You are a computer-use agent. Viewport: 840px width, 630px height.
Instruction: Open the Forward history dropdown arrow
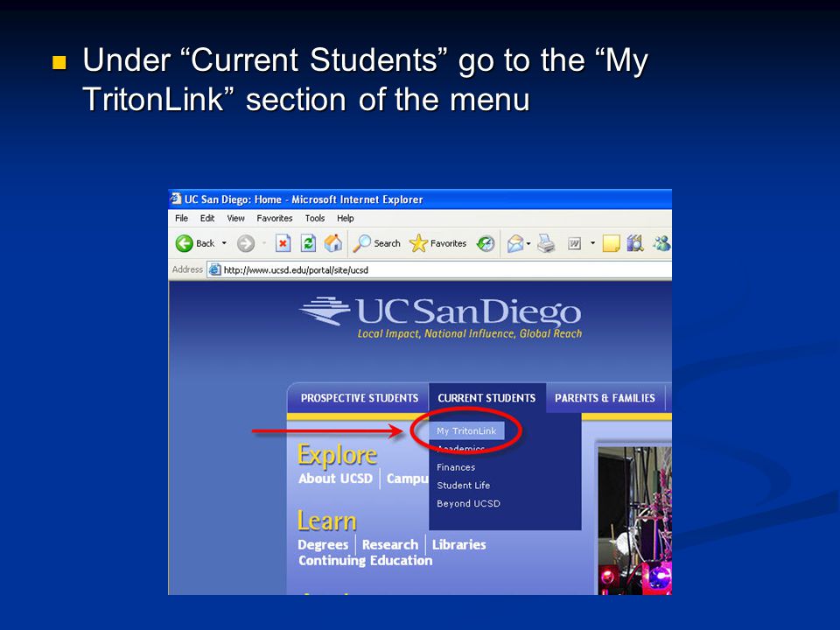264,243
